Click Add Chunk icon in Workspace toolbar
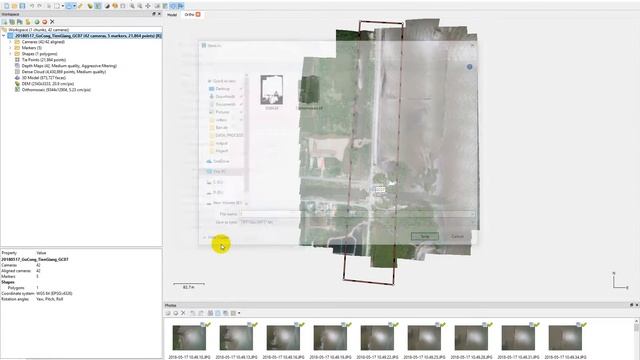 point(4,22)
